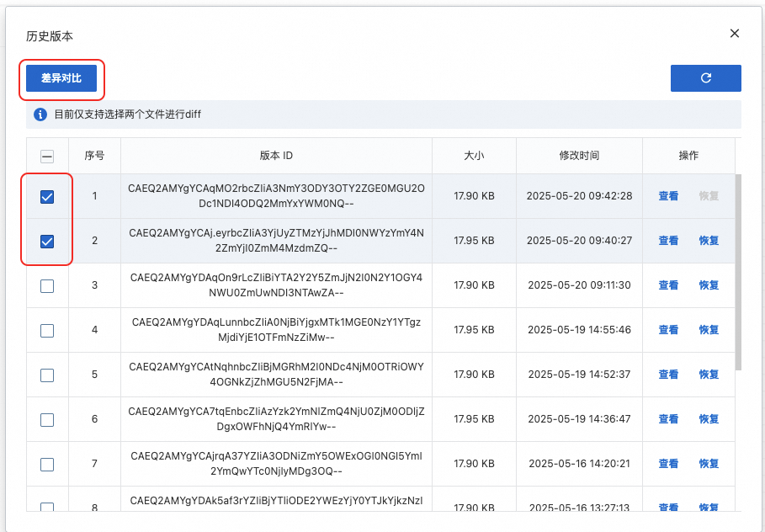Open 查看 for version 3
Image resolution: width=765 pixels, height=532 pixels.
pos(668,285)
